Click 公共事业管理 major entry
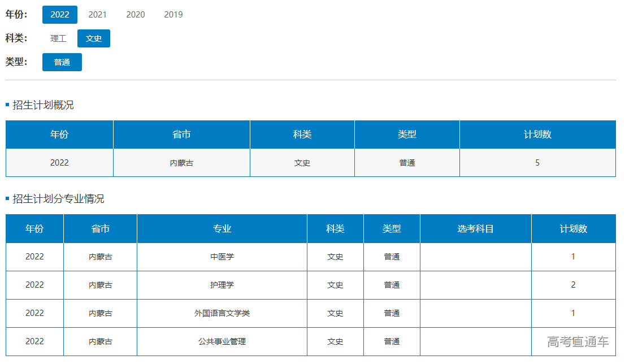The image size is (625, 364). 222,341
